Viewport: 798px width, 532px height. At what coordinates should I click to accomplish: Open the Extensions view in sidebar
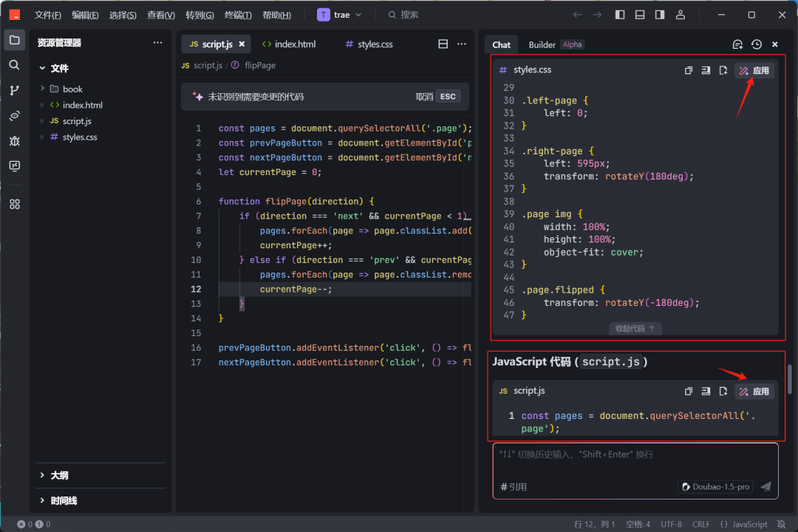[x=14, y=204]
